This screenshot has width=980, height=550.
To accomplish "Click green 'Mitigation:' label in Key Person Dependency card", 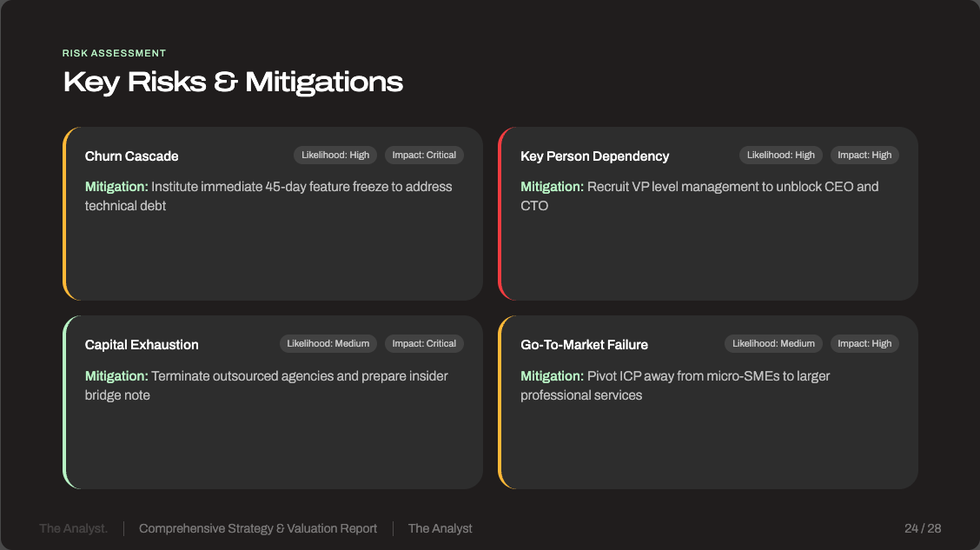I will tap(552, 187).
